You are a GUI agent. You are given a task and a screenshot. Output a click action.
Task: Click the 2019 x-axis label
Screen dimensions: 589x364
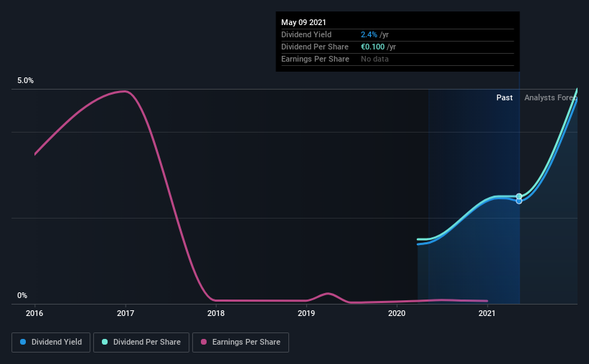tap(306, 313)
